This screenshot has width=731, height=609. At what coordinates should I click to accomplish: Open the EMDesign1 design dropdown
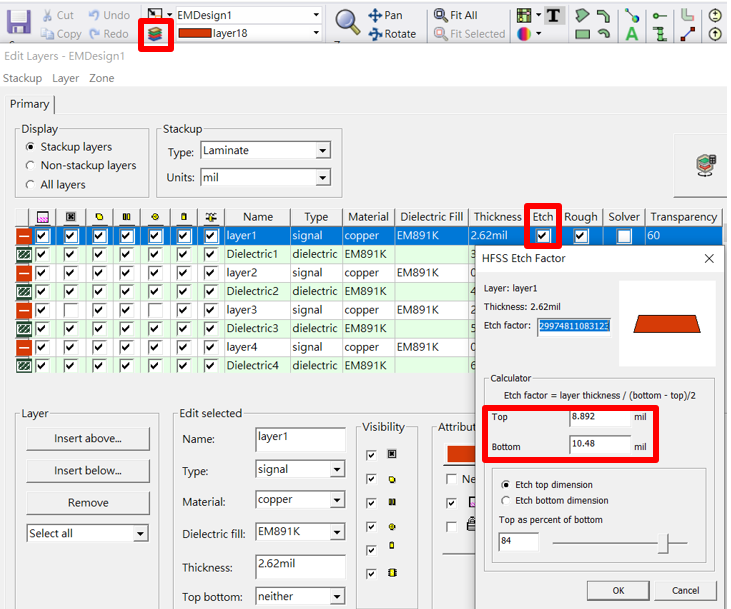tap(316, 15)
